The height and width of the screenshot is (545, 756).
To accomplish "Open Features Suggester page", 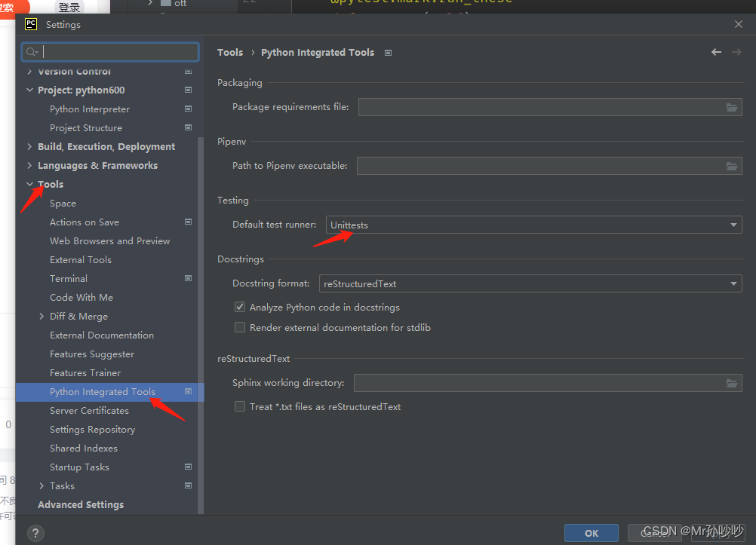I will (92, 354).
